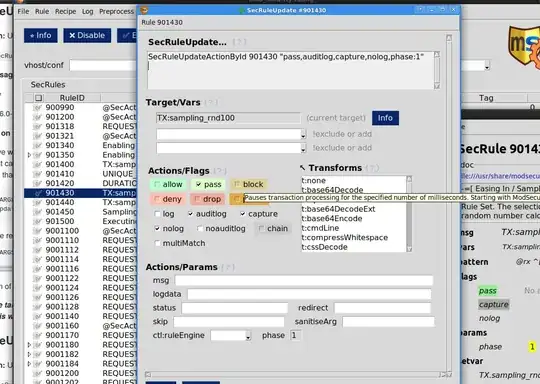Screen dimensions: 540x384
Task: Click status icon of rule 901318 row
Action: click(37, 126)
